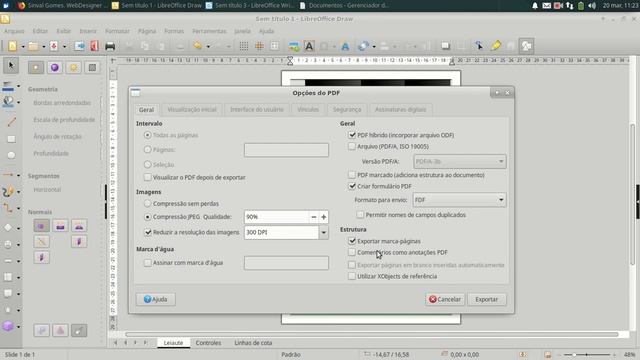Viewport: 640px width, 360px height.
Task: Increase JPEG quality with the plus button
Action: pos(324,217)
